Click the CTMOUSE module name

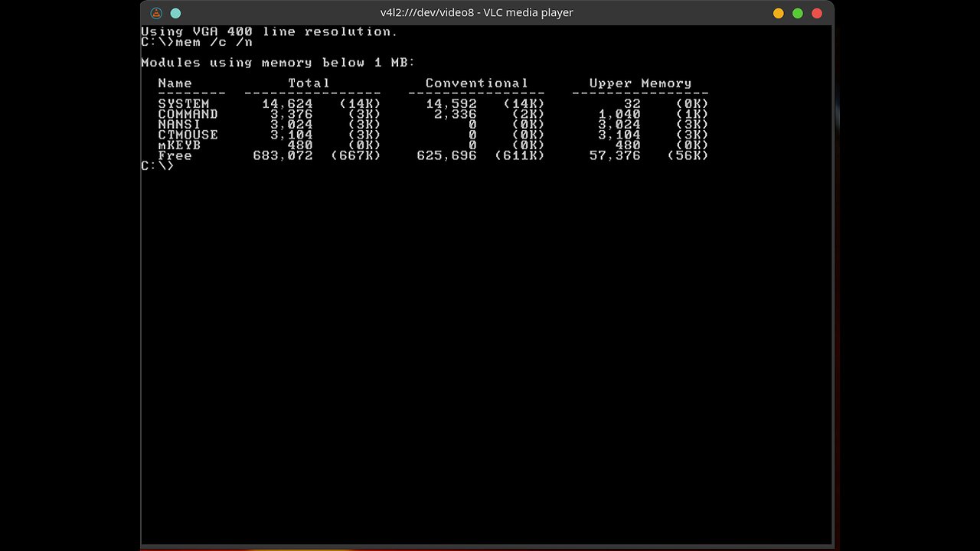click(188, 135)
